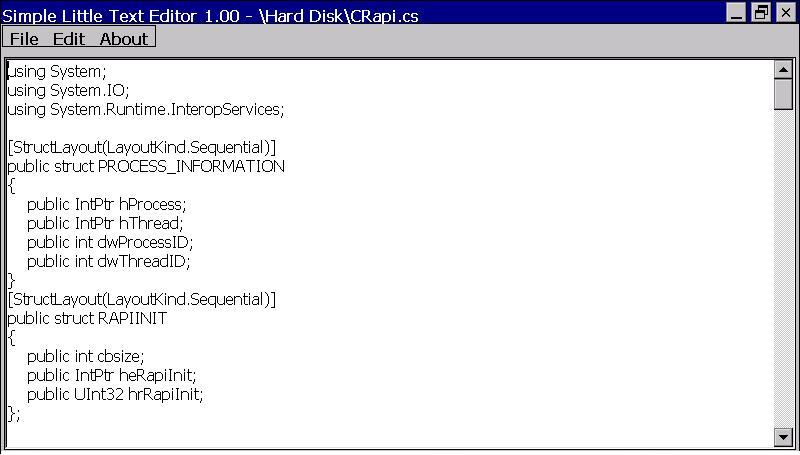Click the scroll up arrow
The image size is (800, 455).
pos(783,69)
